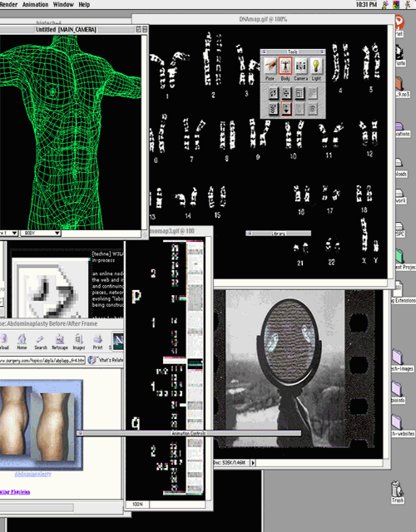This screenshot has width=416, height=532.
Task: Click the red circular desktop icon at top
Action: pyautogui.click(x=399, y=23)
